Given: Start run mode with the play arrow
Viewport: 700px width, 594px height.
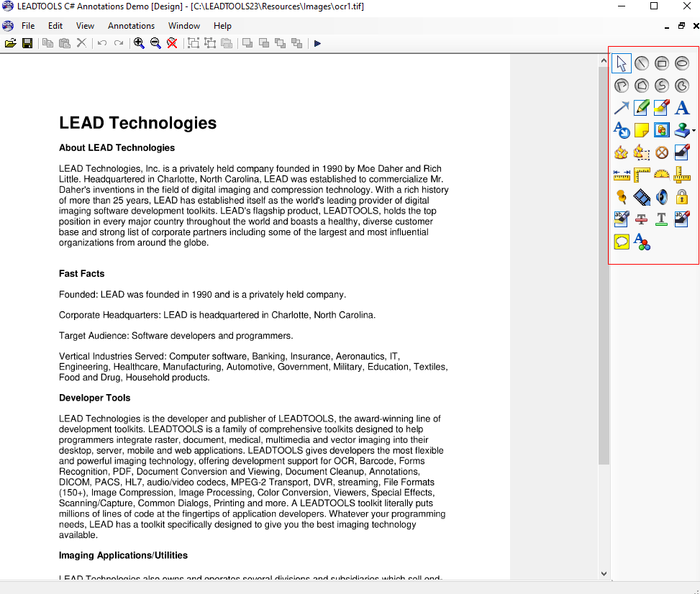Looking at the screenshot, I should coord(317,43).
